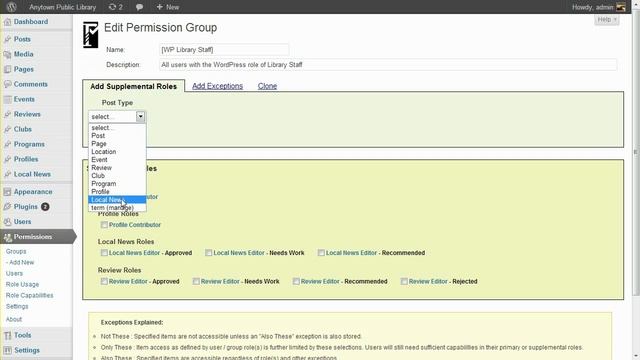Click the Description input field
The height and width of the screenshot is (360, 640).
388,65
